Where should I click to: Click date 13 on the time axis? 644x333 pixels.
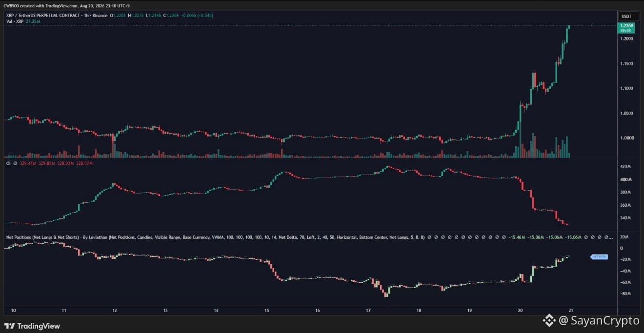coord(165,310)
